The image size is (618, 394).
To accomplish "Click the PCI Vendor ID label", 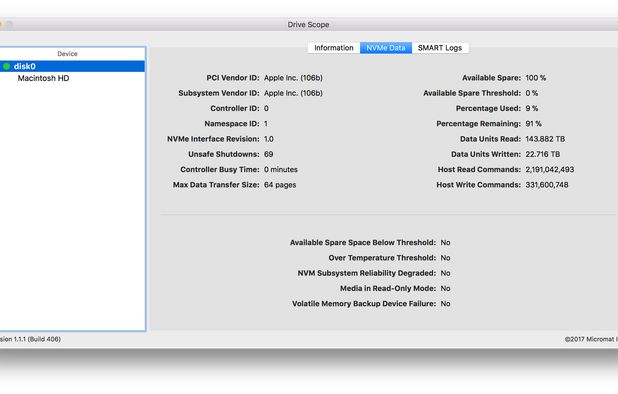I will pos(233,78).
